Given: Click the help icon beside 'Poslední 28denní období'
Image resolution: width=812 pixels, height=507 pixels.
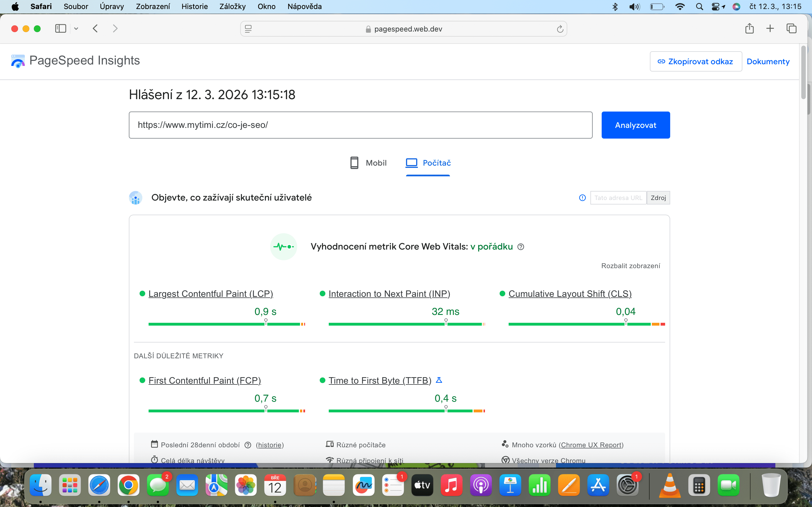Looking at the screenshot, I should [248, 445].
